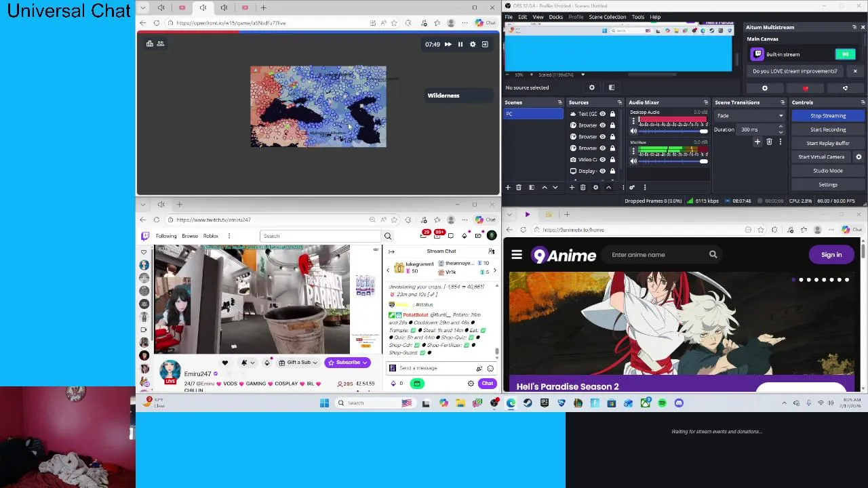The width and height of the screenshot is (868, 488).
Task: Open OBS Docks menu
Action: coord(555,17)
